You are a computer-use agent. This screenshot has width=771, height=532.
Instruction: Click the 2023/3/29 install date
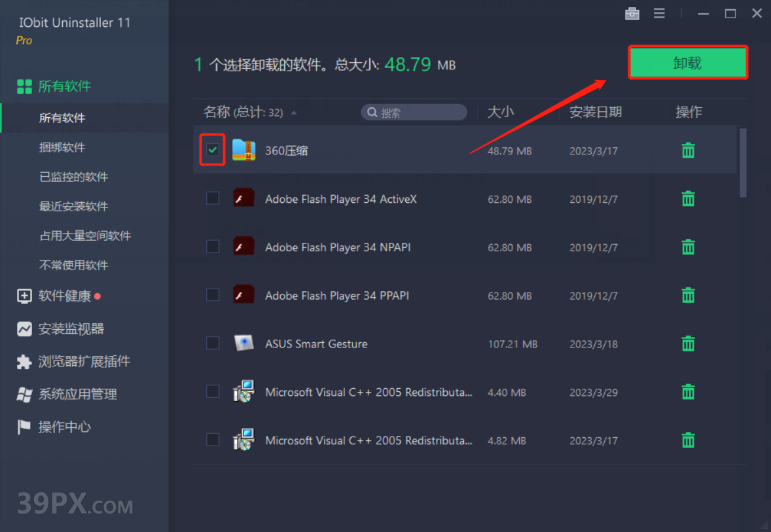[x=594, y=393]
